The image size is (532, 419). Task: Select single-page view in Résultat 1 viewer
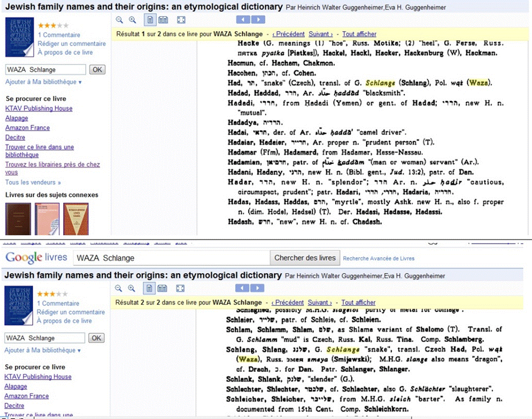click(150, 20)
